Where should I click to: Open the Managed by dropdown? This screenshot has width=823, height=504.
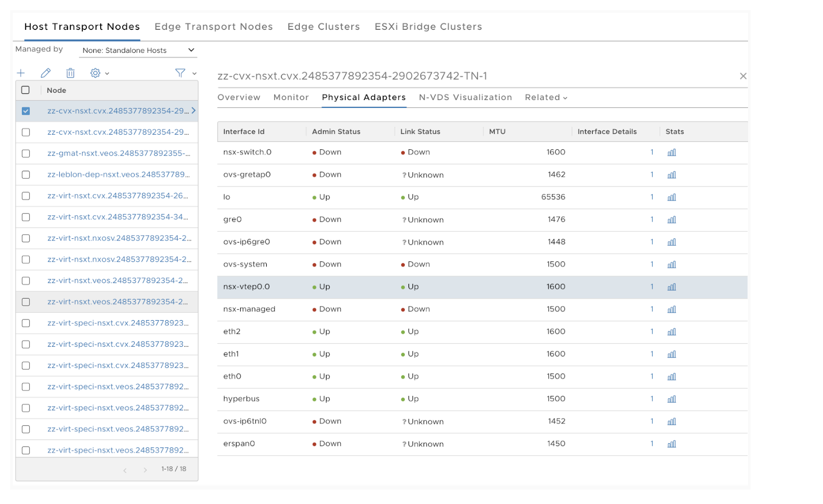(138, 50)
